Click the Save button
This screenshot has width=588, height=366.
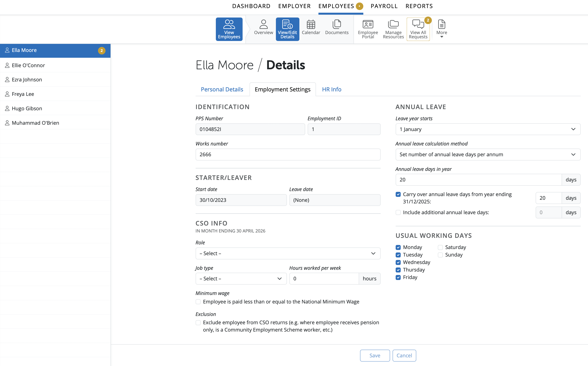coord(375,355)
